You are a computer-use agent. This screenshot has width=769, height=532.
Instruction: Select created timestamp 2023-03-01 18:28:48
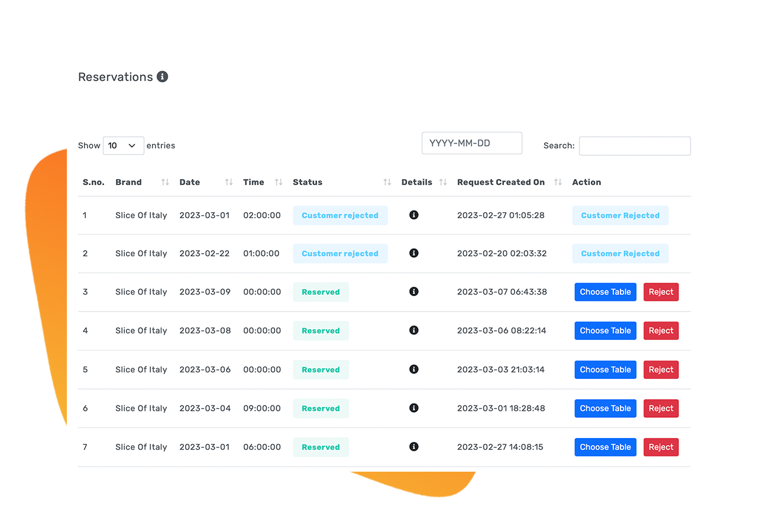(x=501, y=408)
